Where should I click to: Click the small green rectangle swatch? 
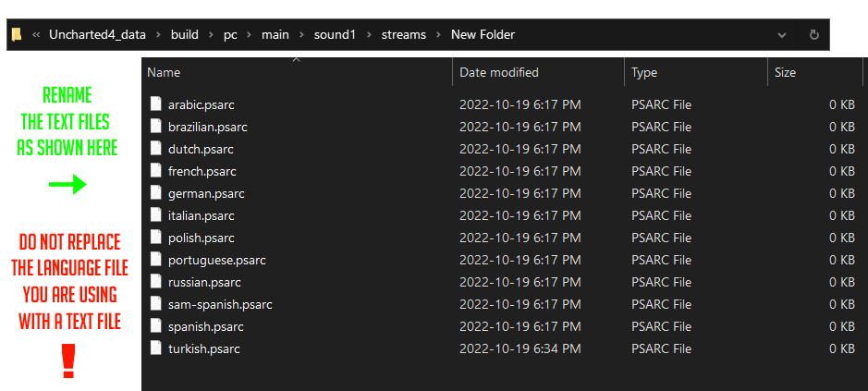[67, 185]
